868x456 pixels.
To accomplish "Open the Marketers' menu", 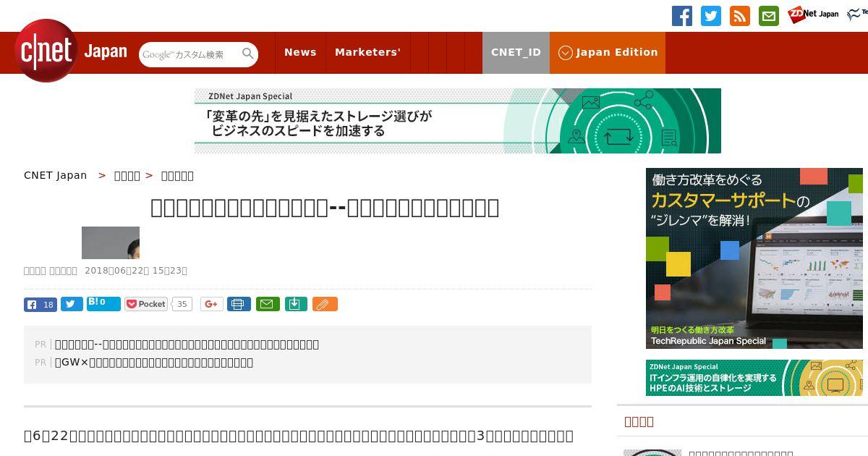I will pos(367,52).
